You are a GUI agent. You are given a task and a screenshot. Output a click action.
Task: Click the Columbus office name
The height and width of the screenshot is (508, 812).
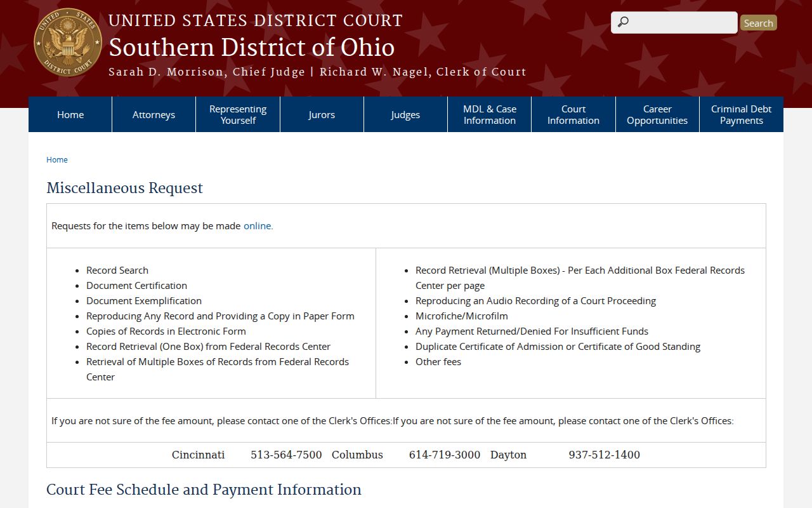point(357,455)
